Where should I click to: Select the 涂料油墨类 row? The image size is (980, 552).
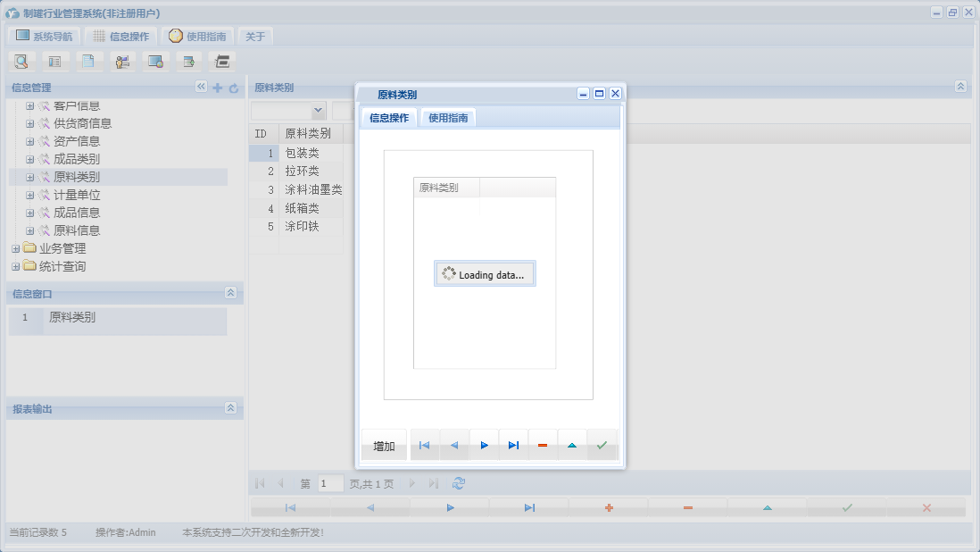pos(295,189)
